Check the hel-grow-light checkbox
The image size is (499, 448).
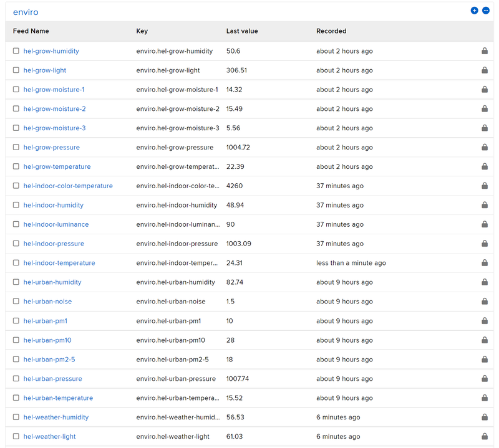(16, 70)
